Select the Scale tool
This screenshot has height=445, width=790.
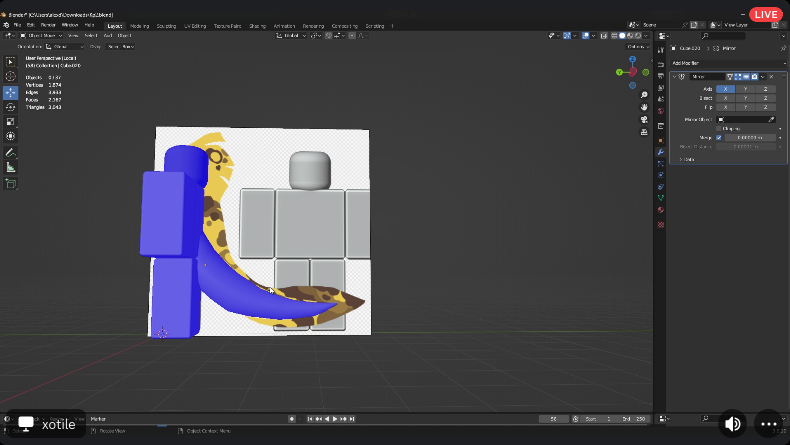click(10, 121)
